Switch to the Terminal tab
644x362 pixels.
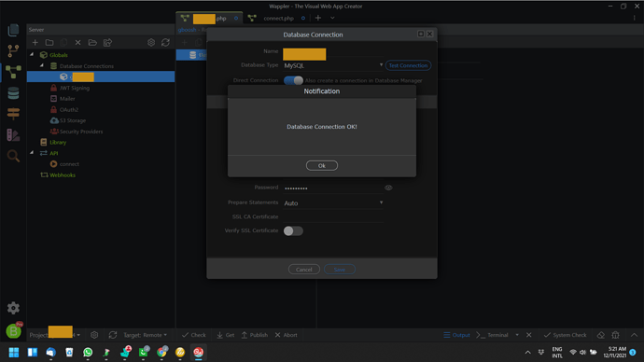click(493, 335)
